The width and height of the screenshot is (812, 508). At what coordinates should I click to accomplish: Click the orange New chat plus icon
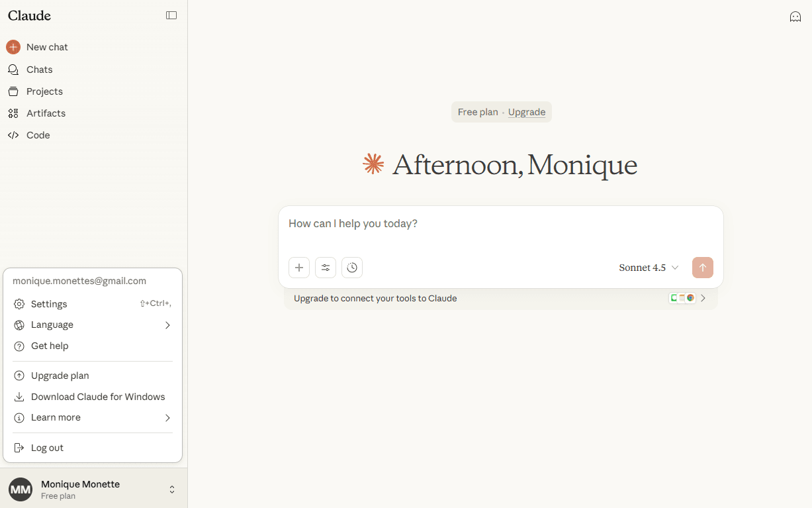[x=13, y=47]
